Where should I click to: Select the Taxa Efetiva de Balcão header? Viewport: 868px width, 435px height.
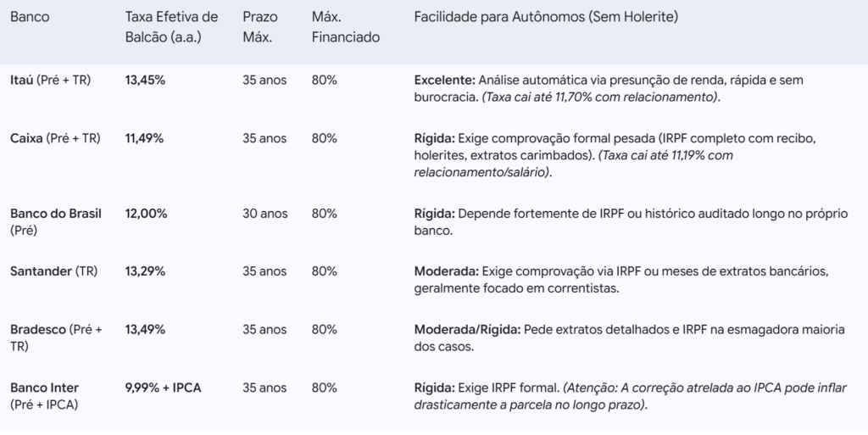pyautogui.click(x=171, y=27)
